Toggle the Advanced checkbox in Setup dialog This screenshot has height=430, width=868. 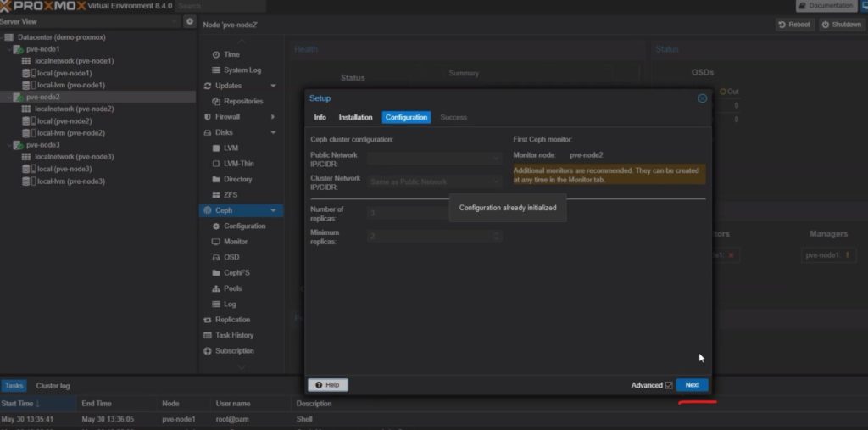[669, 385]
